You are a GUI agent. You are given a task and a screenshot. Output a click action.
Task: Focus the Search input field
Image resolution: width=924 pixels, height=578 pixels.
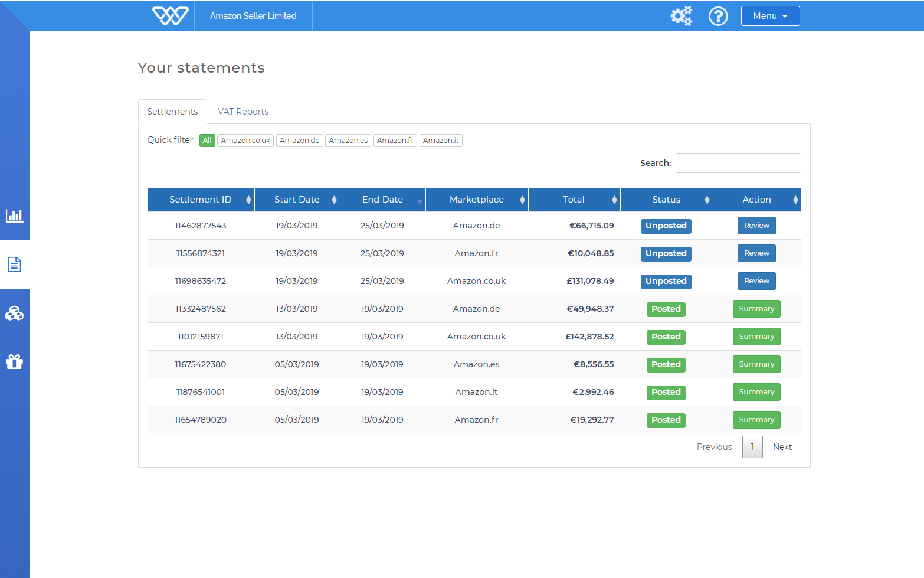pos(738,163)
